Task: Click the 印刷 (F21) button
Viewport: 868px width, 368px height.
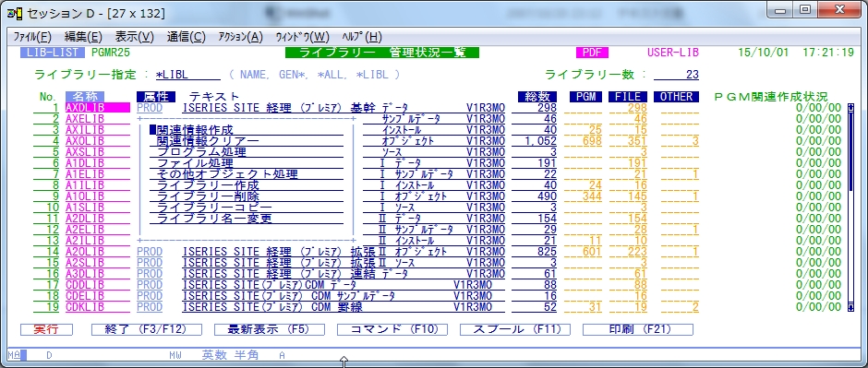Action: (x=638, y=329)
